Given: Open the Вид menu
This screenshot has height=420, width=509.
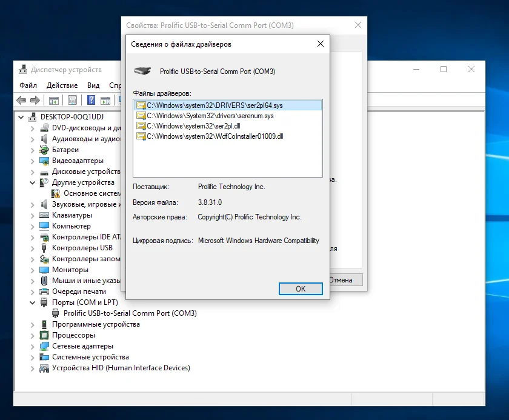Looking at the screenshot, I should click(93, 85).
